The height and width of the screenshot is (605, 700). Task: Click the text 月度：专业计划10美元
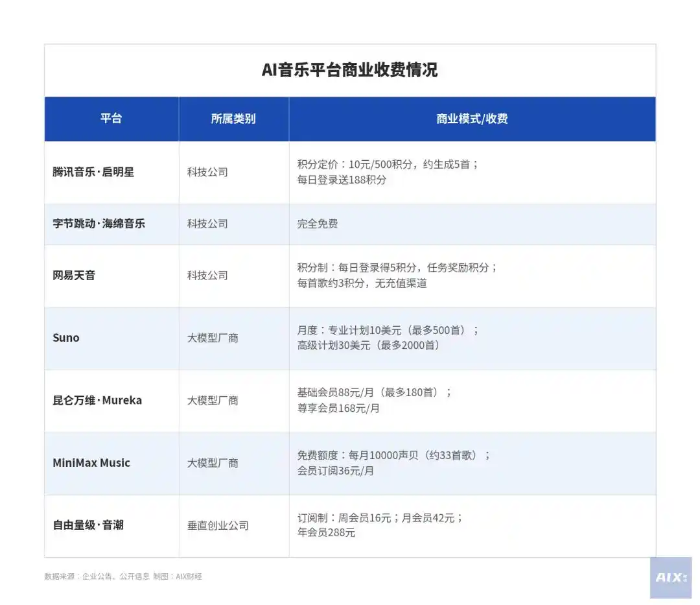tap(349, 330)
